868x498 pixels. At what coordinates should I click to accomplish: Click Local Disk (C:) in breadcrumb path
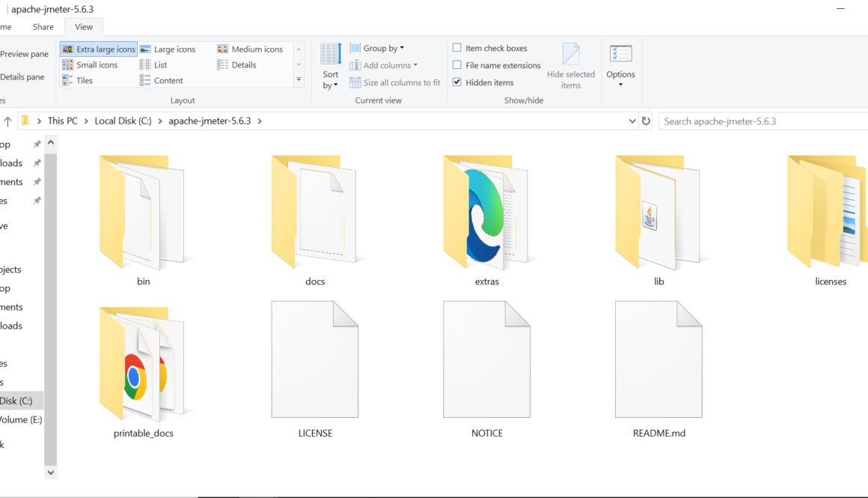[123, 121]
